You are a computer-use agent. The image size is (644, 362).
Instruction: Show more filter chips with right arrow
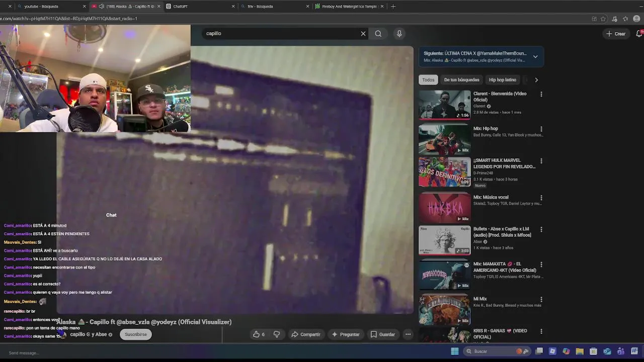(x=536, y=80)
